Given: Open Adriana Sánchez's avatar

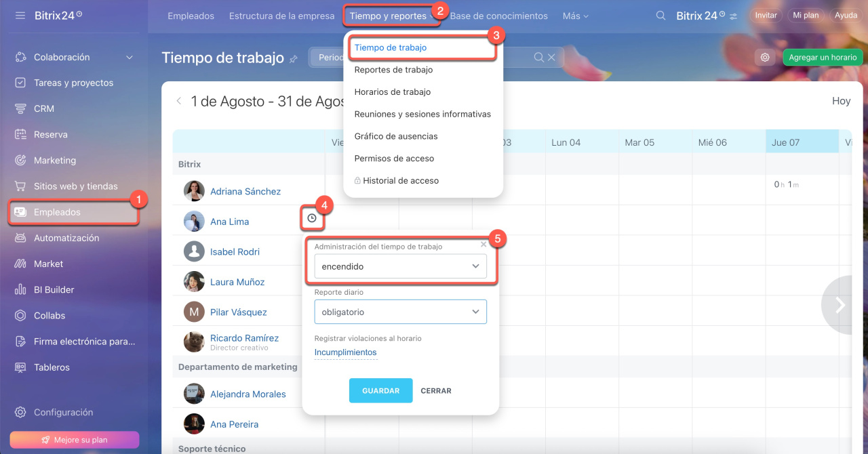Looking at the screenshot, I should click(194, 191).
